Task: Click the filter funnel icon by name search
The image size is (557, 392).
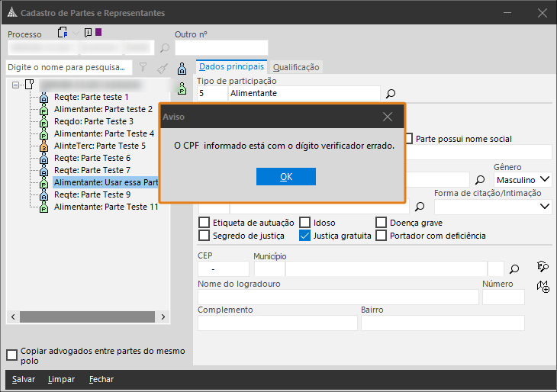Action: (x=143, y=68)
